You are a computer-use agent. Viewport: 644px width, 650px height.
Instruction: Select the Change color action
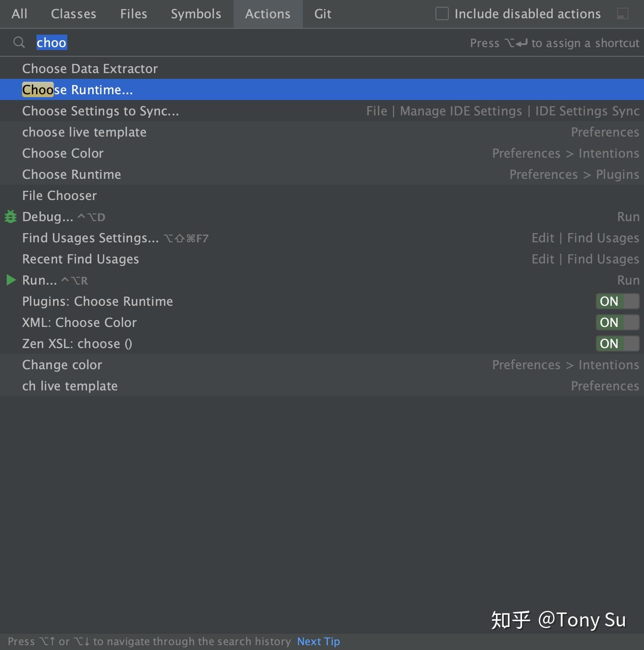62,364
